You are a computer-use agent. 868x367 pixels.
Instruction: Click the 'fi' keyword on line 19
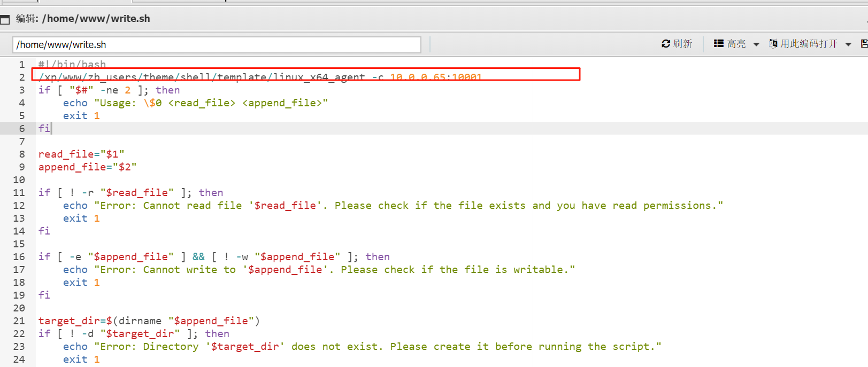tap(44, 295)
